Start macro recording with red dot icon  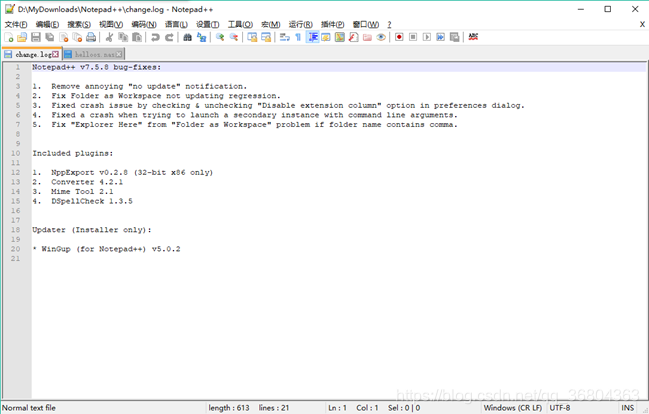pyautogui.click(x=399, y=38)
